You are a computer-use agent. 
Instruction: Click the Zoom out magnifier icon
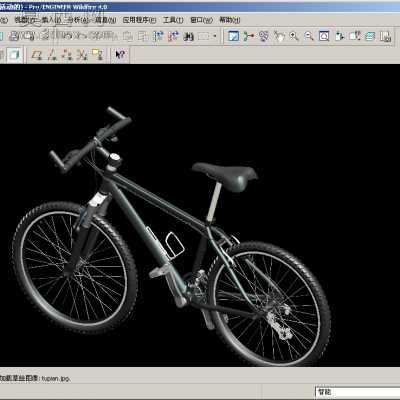click(x=309, y=36)
